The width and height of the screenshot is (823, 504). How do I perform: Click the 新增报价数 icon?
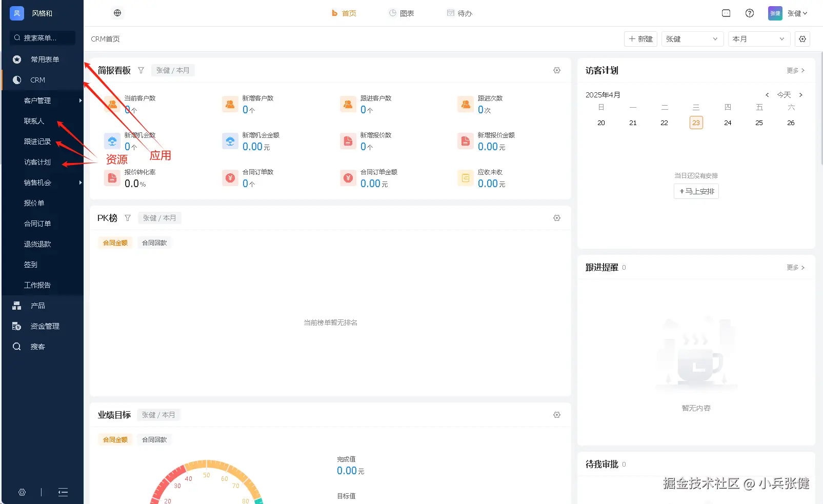pos(348,141)
